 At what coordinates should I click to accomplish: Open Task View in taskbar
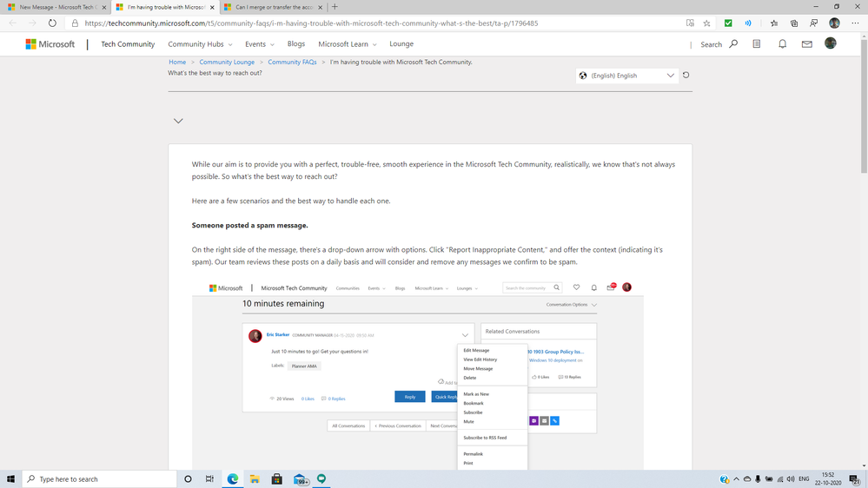tap(209, 479)
